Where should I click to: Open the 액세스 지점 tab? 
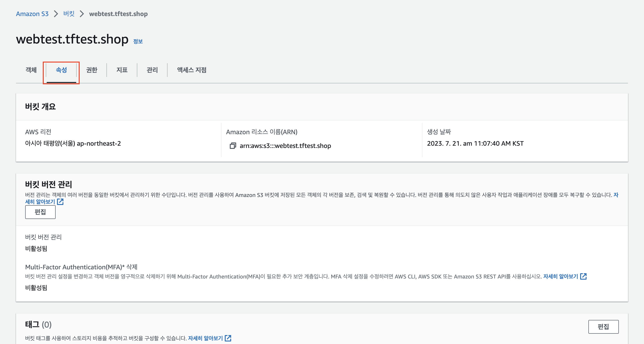192,70
